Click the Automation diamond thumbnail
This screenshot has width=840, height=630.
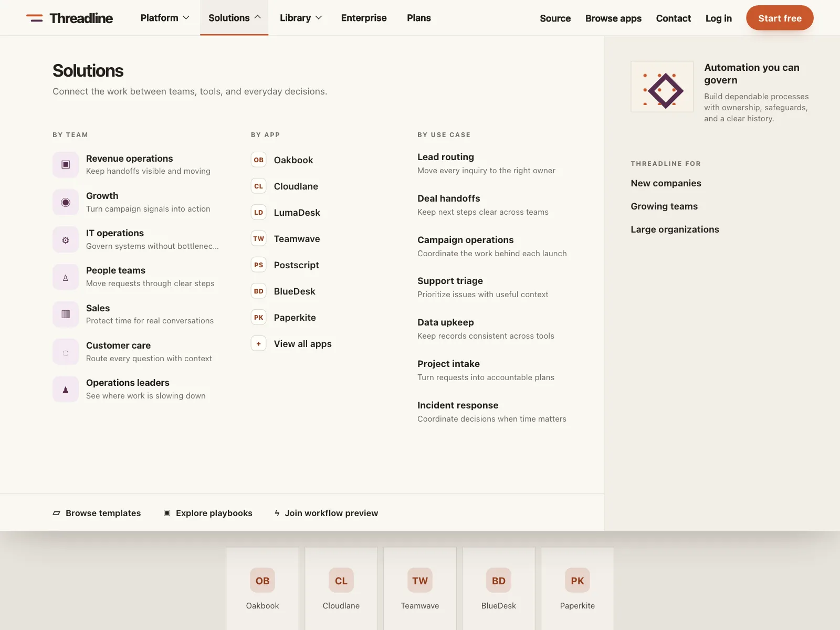[x=662, y=87]
